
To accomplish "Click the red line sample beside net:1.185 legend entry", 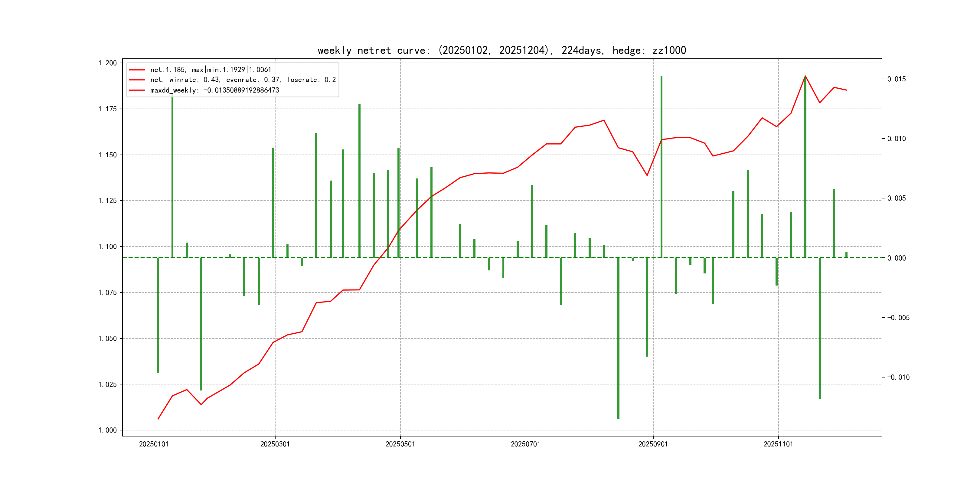I will [x=137, y=70].
